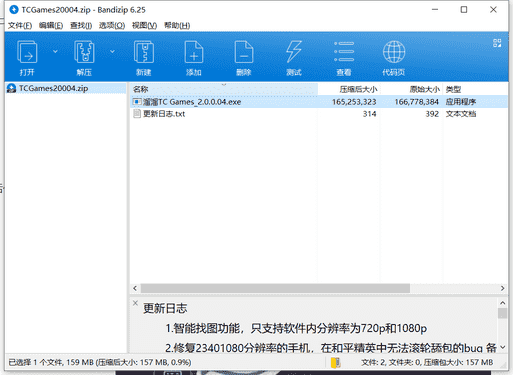Sort by compressed size (压缩后大小) column
Image resolution: width=513 pixels, height=375 pixels.
pyautogui.click(x=349, y=89)
